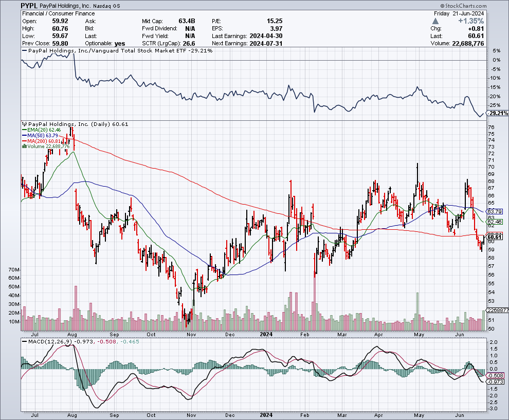The width and height of the screenshot is (509, 420).
Task: Click the candlestick icon beside the Daily chart title
Action: click(x=24, y=124)
